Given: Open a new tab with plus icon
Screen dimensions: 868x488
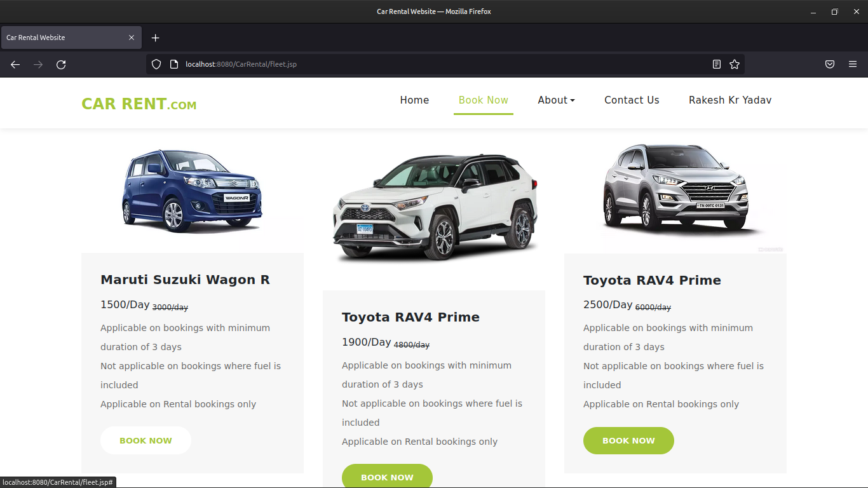Looking at the screenshot, I should tap(156, 37).
